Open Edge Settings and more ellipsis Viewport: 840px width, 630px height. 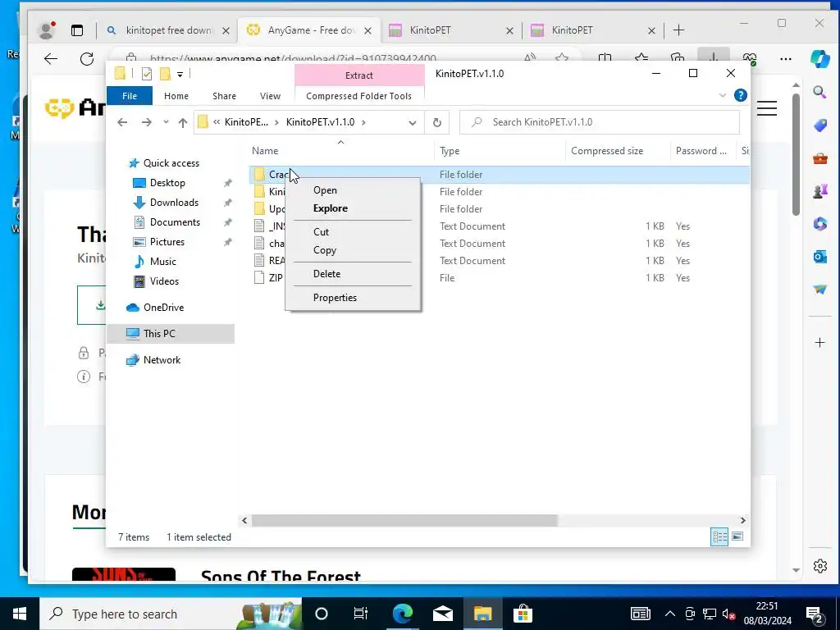click(785, 59)
